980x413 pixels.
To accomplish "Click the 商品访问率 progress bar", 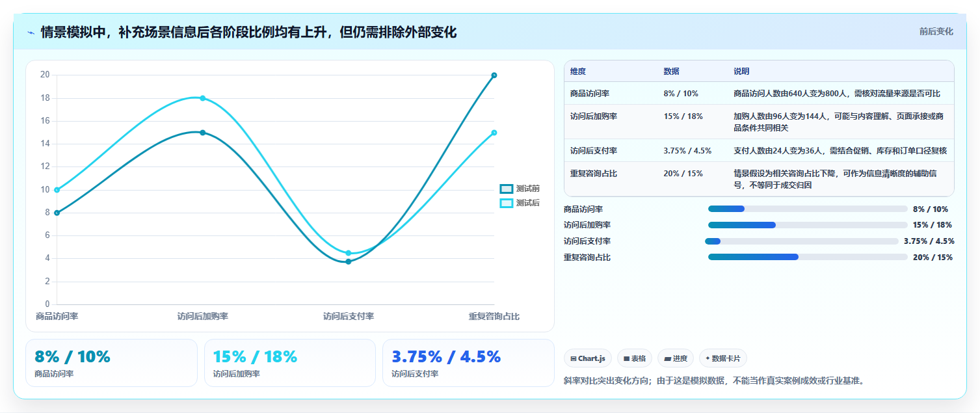I will pos(808,209).
